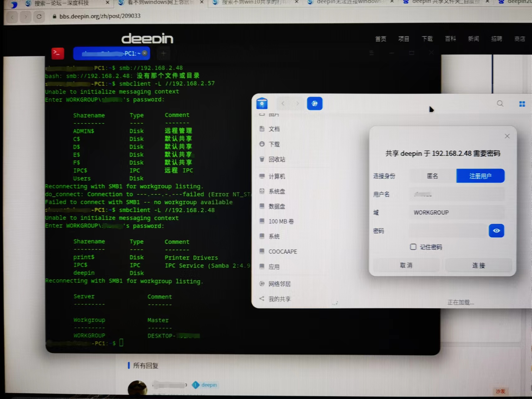This screenshot has width=532, height=399.
Task: Add a new terminal tab
Action: (x=163, y=53)
